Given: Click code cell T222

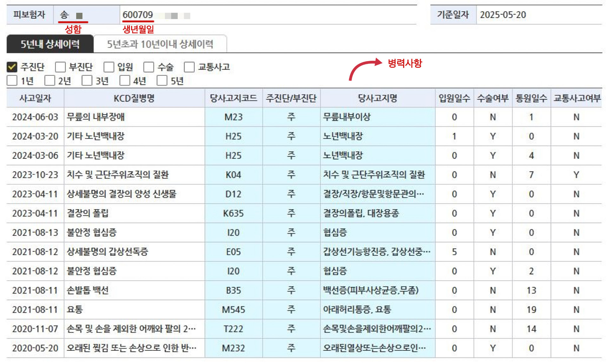Looking at the screenshot, I should [234, 329].
